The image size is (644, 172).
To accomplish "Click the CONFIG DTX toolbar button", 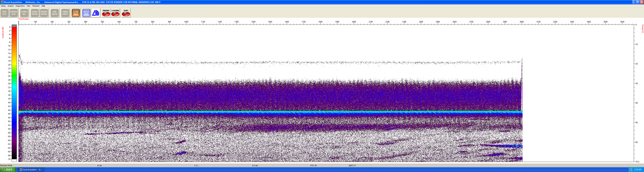I will [x=14, y=13].
